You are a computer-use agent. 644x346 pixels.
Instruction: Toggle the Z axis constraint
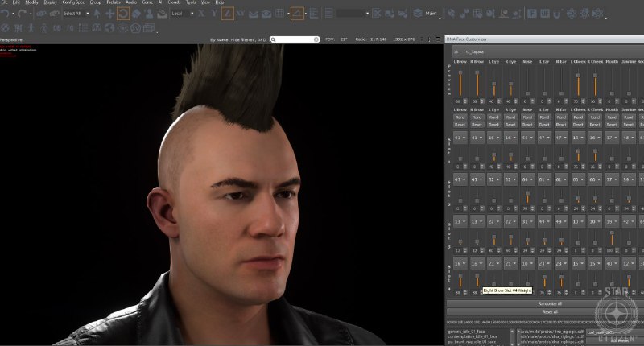[x=228, y=14]
